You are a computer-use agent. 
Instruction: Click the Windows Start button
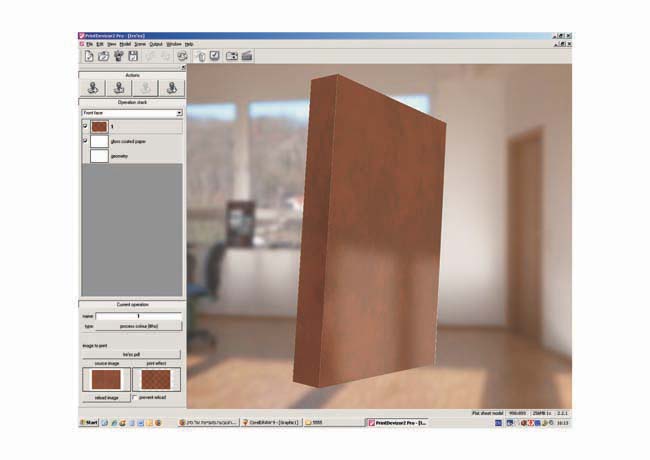(x=89, y=423)
